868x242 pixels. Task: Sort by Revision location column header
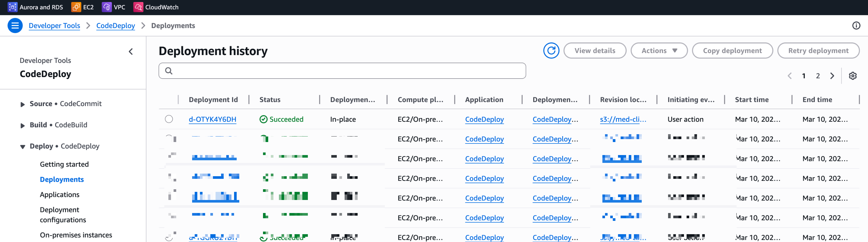[x=623, y=100]
